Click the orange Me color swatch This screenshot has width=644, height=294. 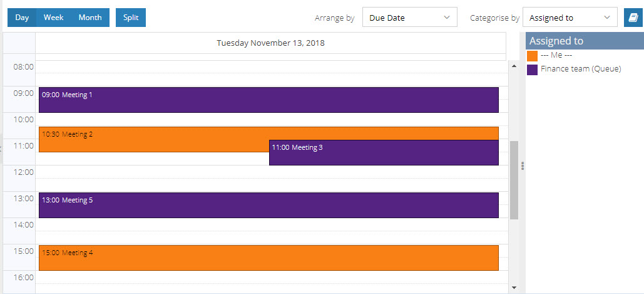pyautogui.click(x=533, y=56)
